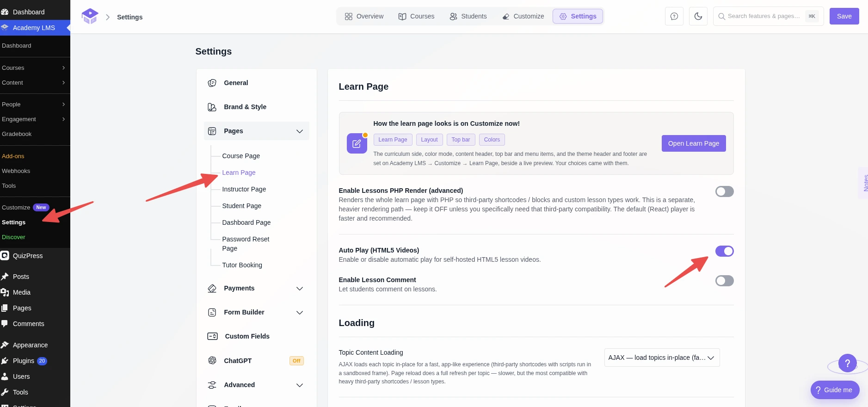The height and width of the screenshot is (407, 868).
Task: Click the Media icon in sidebar
Action: click(5, 292)
